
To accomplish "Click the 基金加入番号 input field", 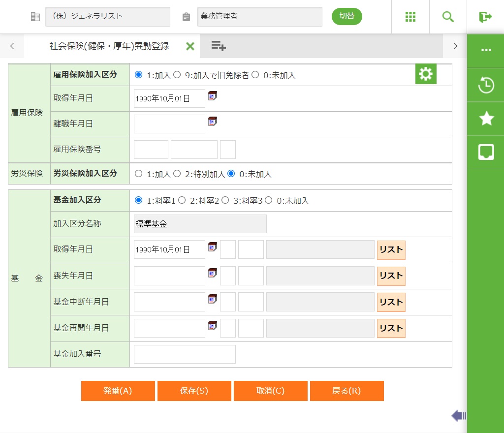I will tap(185, 354).
